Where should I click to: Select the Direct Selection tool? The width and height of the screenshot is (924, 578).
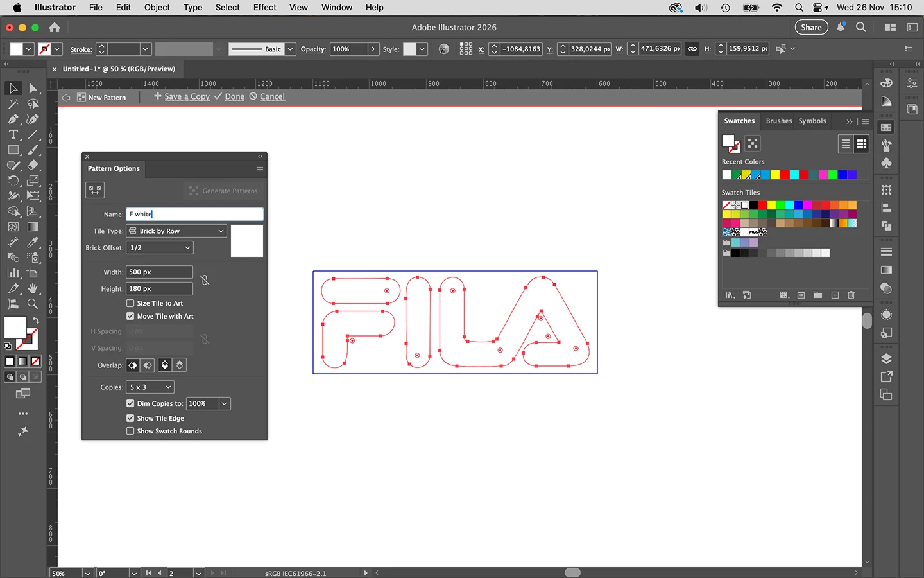point(33,88)
